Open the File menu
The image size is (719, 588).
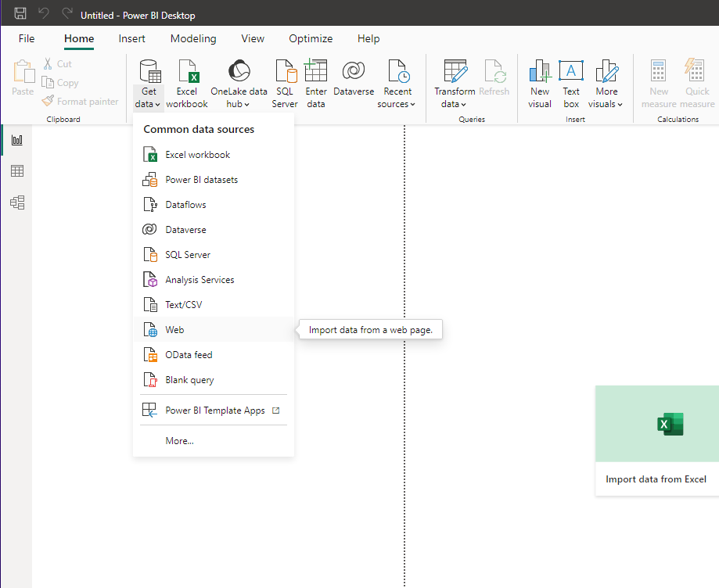(x=27, y=38)
